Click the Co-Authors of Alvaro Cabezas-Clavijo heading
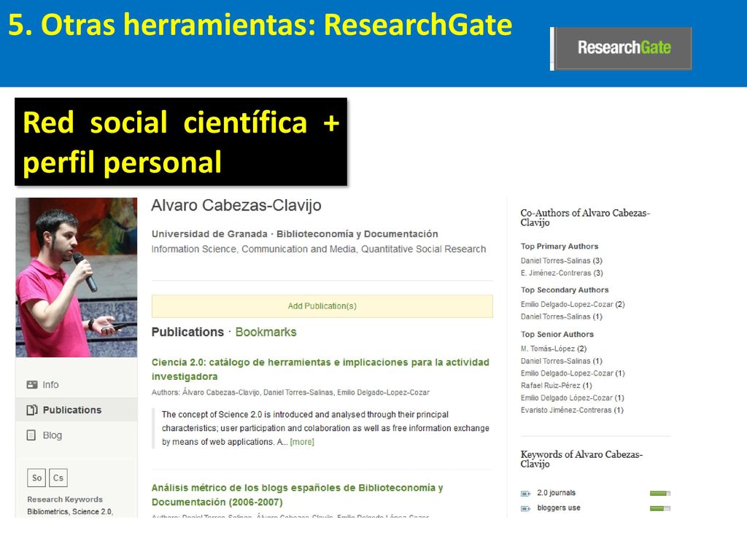The height and width of the screenshot is (560, 747). click(x=585, y=217)
